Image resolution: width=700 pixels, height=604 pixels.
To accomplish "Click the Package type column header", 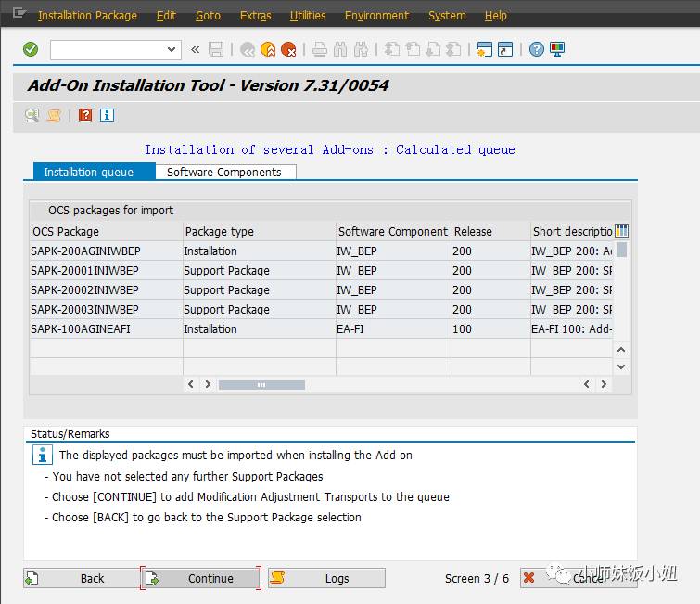I will (x=259, y=231).
